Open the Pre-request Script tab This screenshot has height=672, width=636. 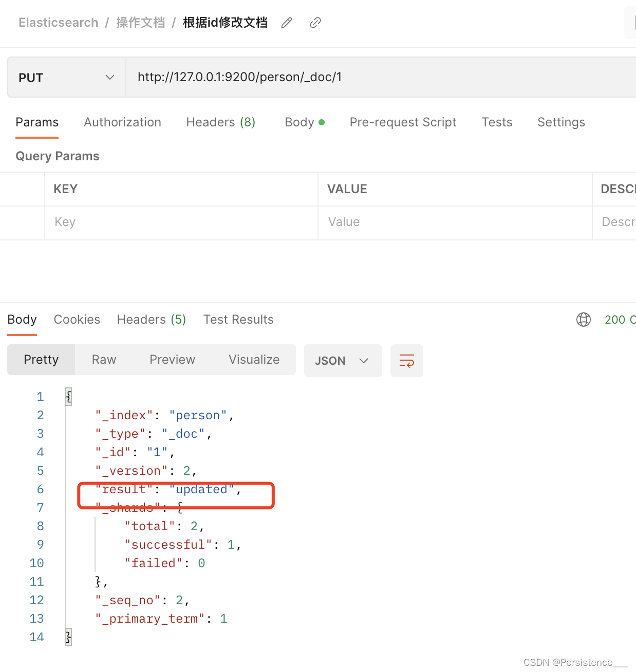(x=403, y=122)
